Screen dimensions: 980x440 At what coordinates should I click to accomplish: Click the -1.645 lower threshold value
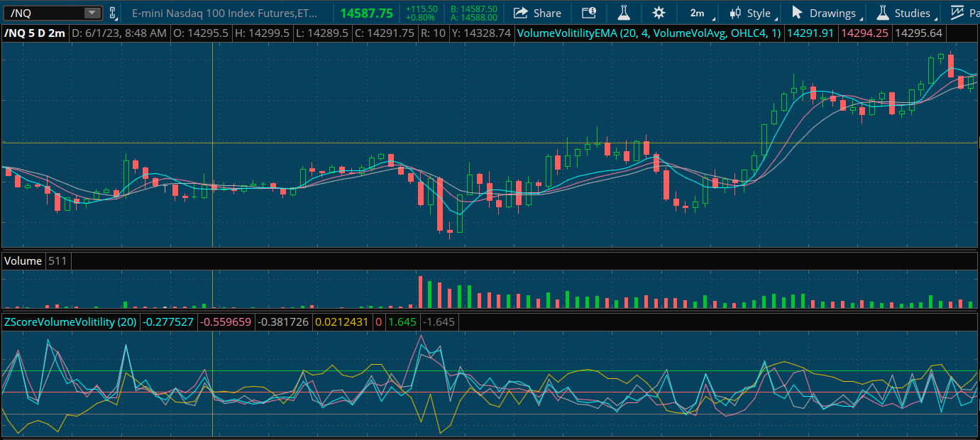(439, 322)
